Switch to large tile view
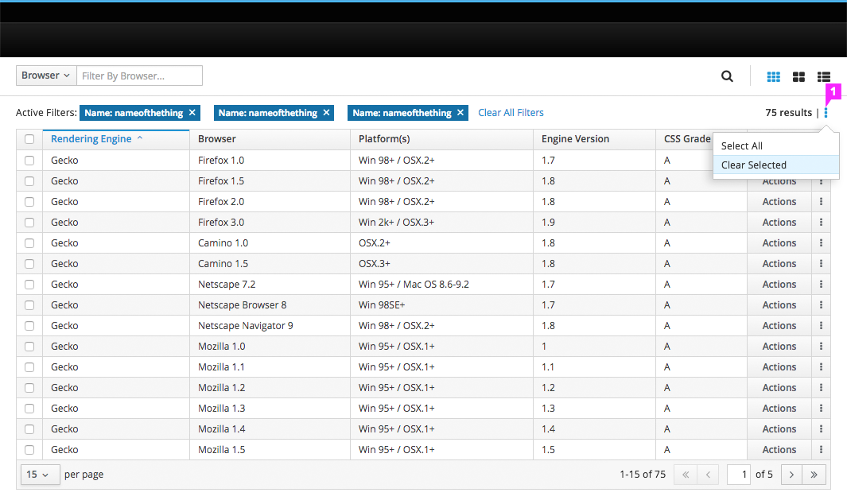Image resolution: width=847 pixels, height=504 pixels. [798, 77]
